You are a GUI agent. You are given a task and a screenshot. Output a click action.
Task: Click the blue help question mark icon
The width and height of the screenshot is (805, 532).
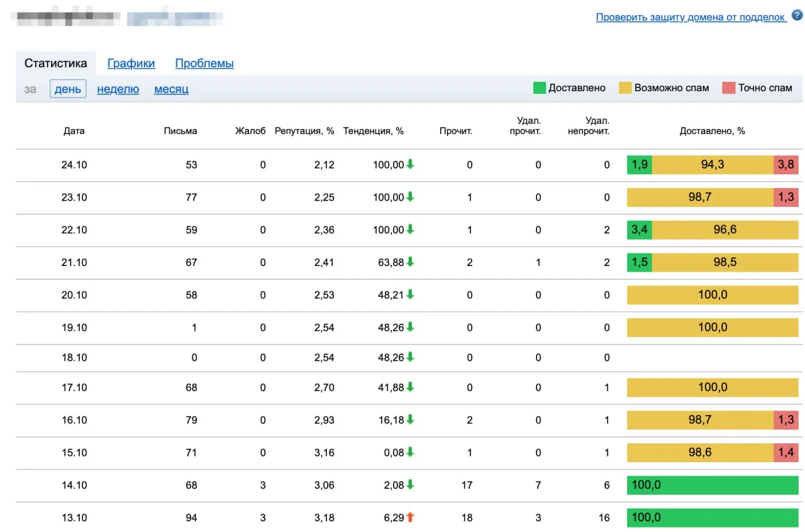tap(797, 16)
